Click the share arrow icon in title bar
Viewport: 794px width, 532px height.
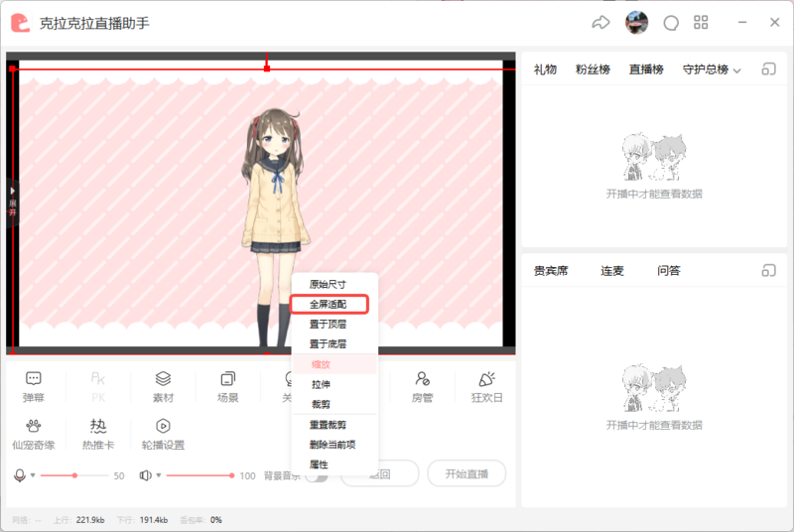tap(601, 22)
